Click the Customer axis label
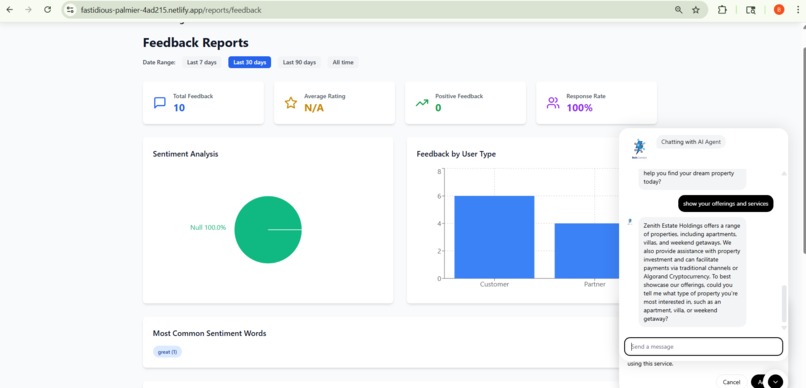The width and height of the screenshot is (806, 388). click(x=494, y=284)
